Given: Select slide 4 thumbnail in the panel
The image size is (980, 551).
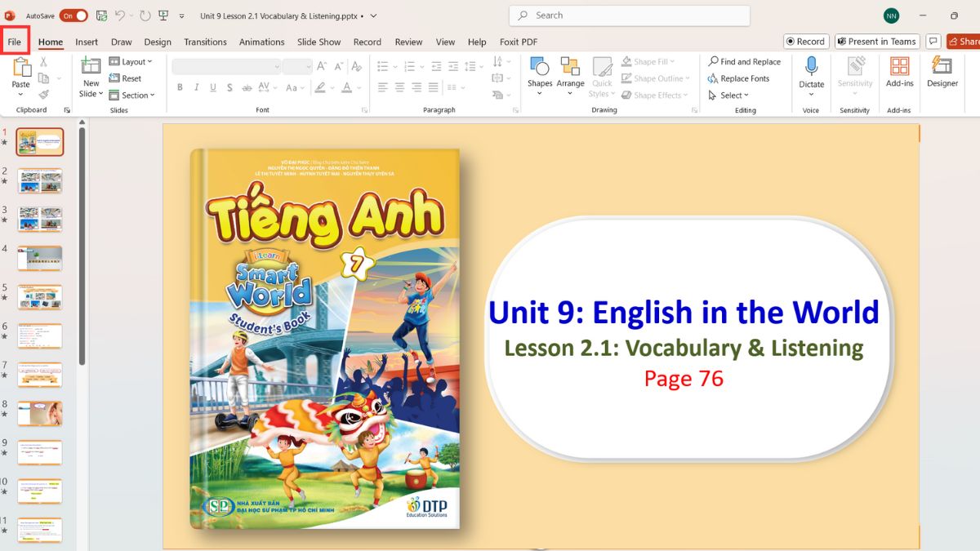Looking at the screenshot, I should click(x=40, y=257).
